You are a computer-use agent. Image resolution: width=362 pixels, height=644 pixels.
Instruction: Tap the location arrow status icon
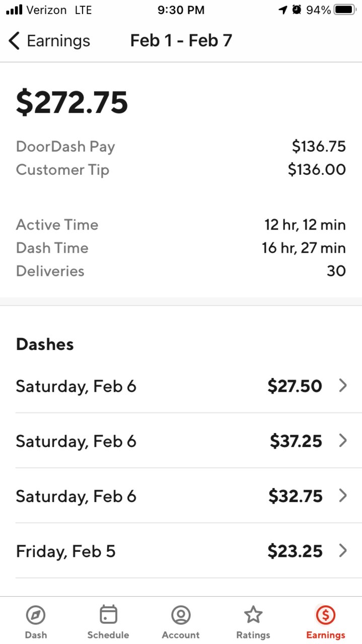point(283,10)
